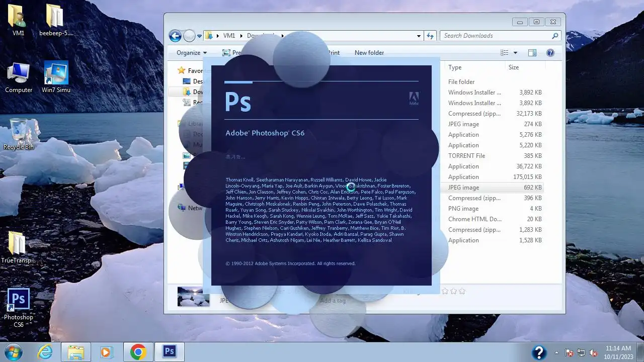Click the image thumbnail in the details pane
Viewport: 644px width, 362px height.
point(193,297)
